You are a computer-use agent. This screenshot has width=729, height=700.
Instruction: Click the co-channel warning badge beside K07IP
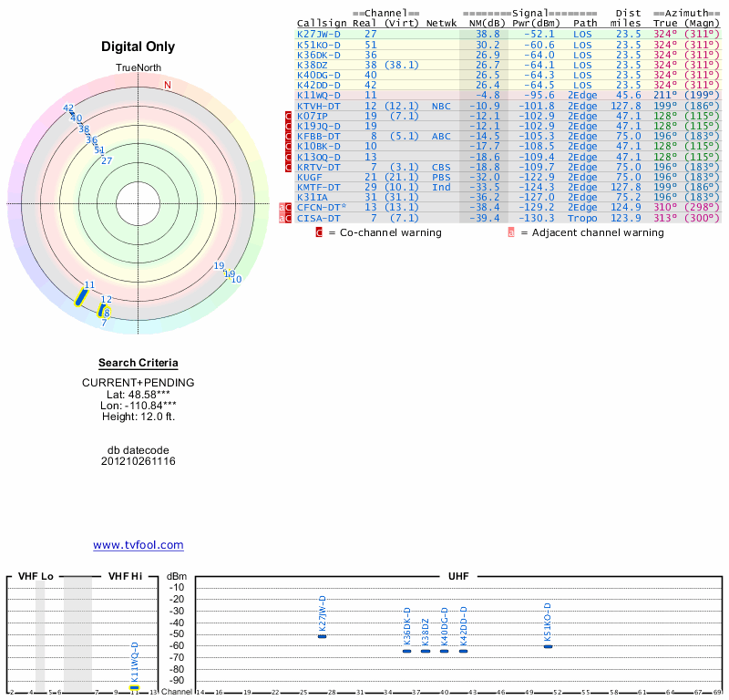click(x=288, y=117)
